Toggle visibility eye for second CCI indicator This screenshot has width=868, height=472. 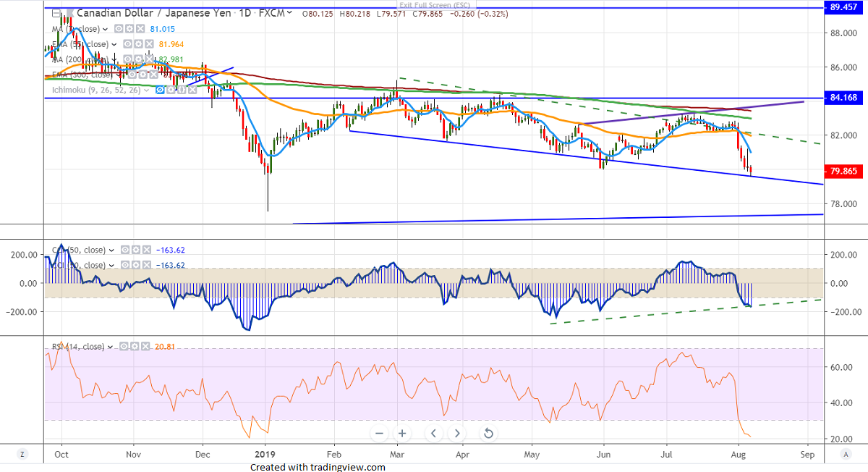click(x=125, y=265)
